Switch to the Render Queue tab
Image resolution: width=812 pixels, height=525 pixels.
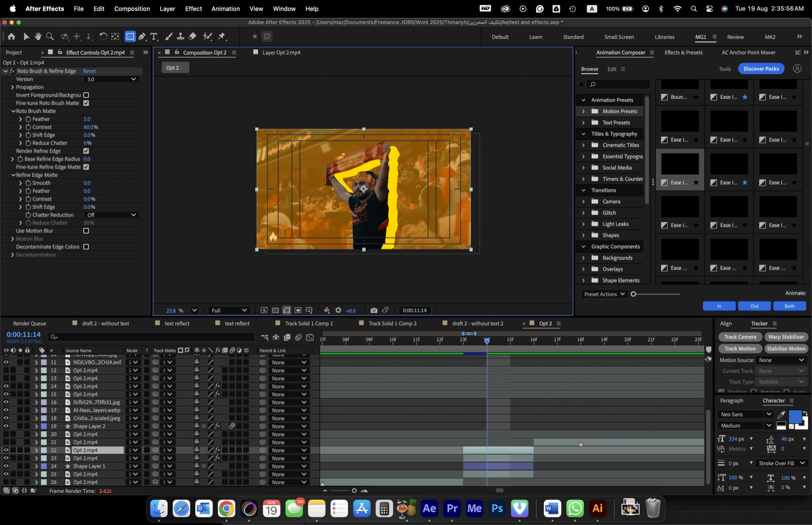pyautogui.click(x=29, y=323)
